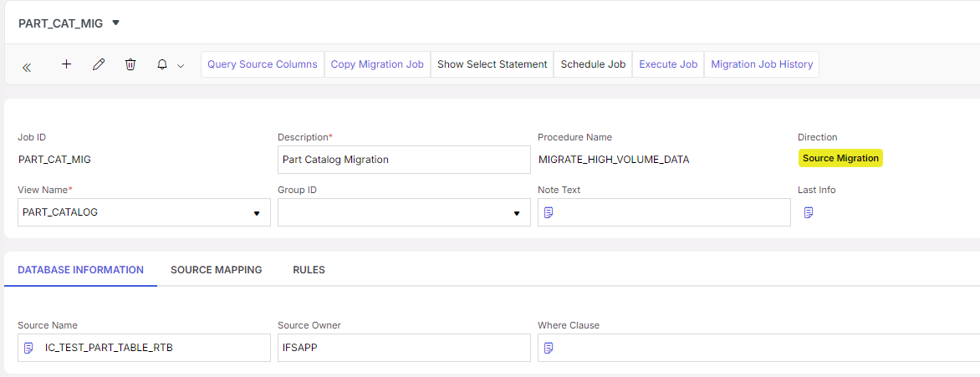Screen dimensions: 980x377
Task: Click Show Select Statement
Action: coord(492,64)
